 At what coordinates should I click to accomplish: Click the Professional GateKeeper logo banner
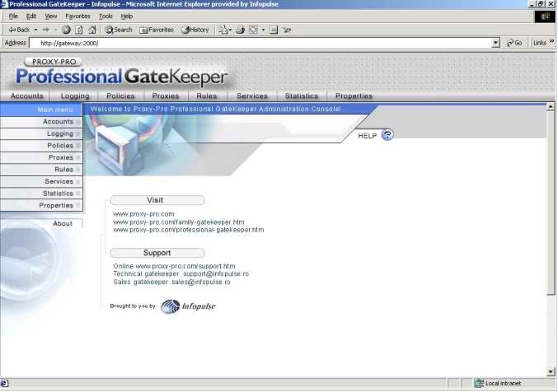tap(121, 73)
